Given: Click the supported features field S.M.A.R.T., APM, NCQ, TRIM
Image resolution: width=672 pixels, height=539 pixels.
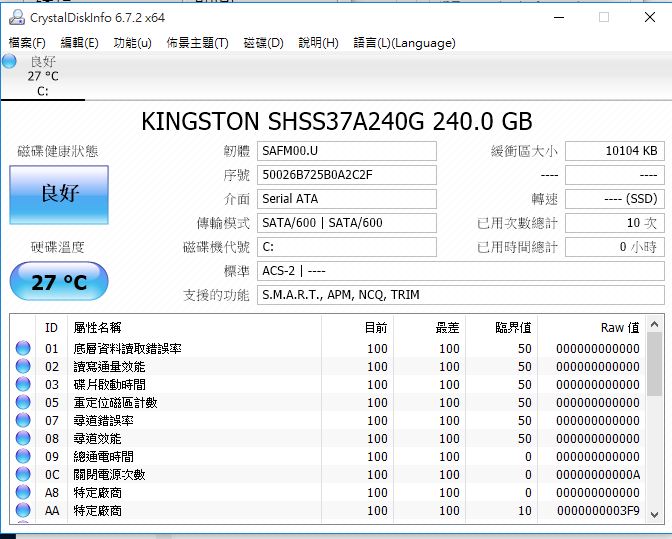Looking at the screenshot, I should point(461,295).
